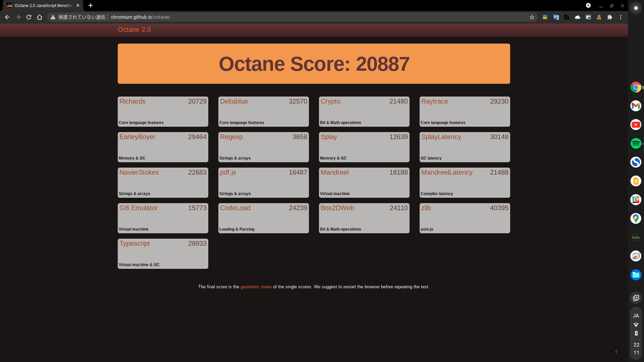This screenshot has height=362, width=644.
Task: Open the Richards benchmark link
Action: (x=133, y=101)
